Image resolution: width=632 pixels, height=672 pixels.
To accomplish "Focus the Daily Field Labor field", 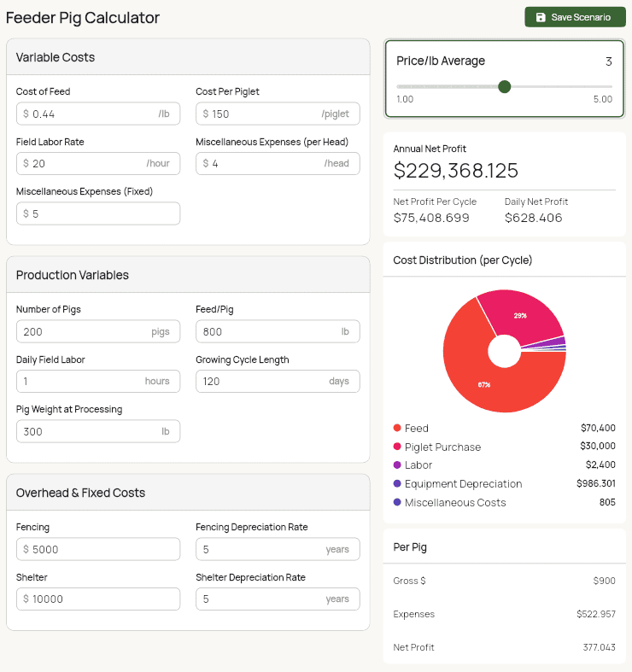I will (x=81, y=381).
